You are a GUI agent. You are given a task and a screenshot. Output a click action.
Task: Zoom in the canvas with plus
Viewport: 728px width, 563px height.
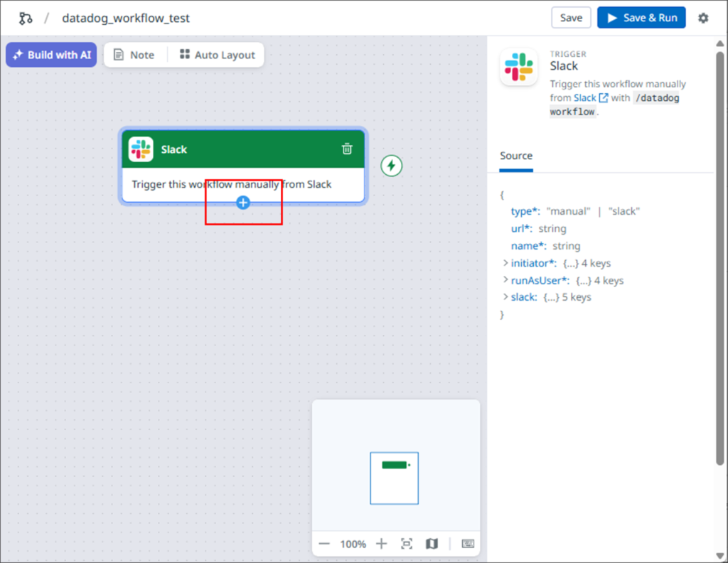point(381,544)
